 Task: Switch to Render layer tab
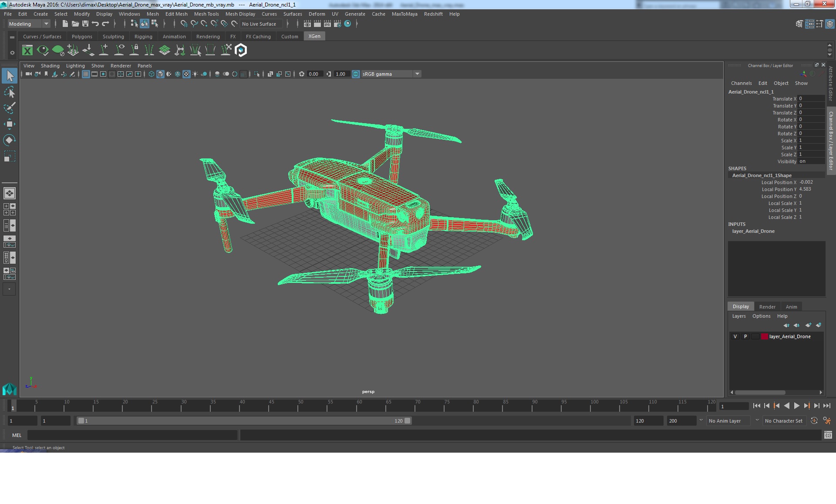coord(767,307)
